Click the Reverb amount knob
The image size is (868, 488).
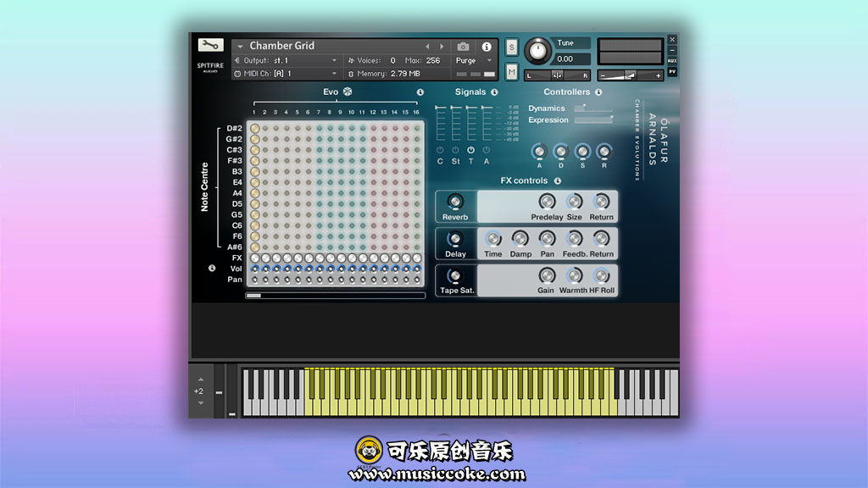click(x=455, y=202)
